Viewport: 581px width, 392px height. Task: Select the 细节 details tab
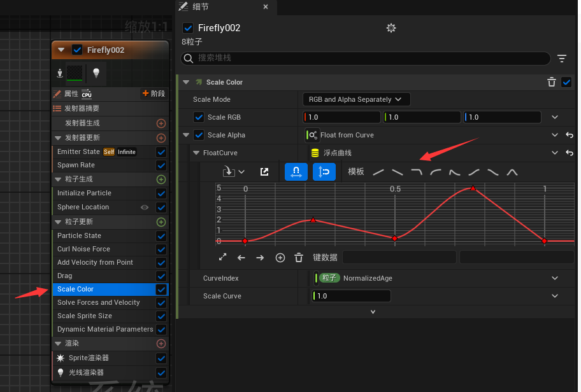(201, 6)
